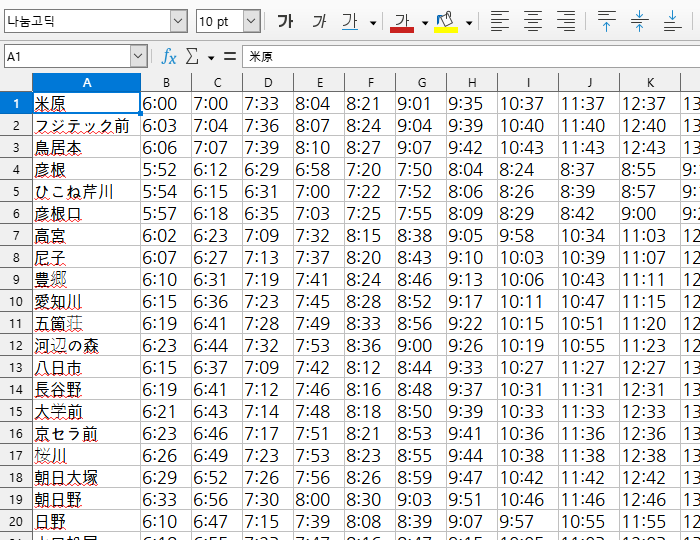Viewport: 700px width, 540px height.
Task: Click cell K18 with time 12:42
Action: [x=650, y=478]
